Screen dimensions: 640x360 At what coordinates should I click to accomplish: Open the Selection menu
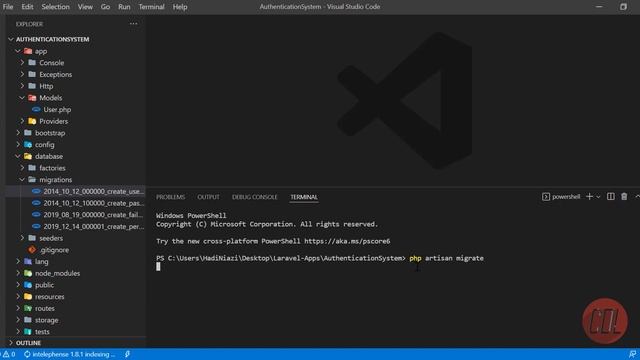56,7
